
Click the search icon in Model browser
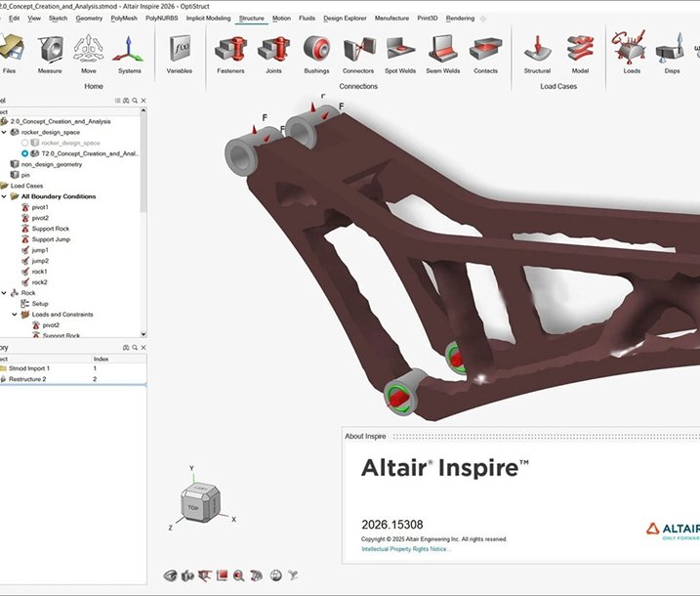click(135, 101)
